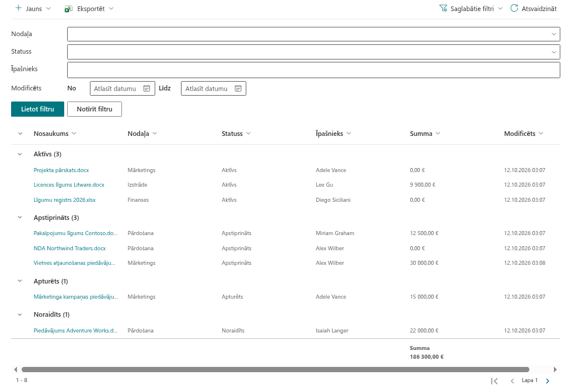Open Piedāvājums Adventure Works document
Image resolution: width=572 pixels, height=392 pixels.
coord(75,331)
